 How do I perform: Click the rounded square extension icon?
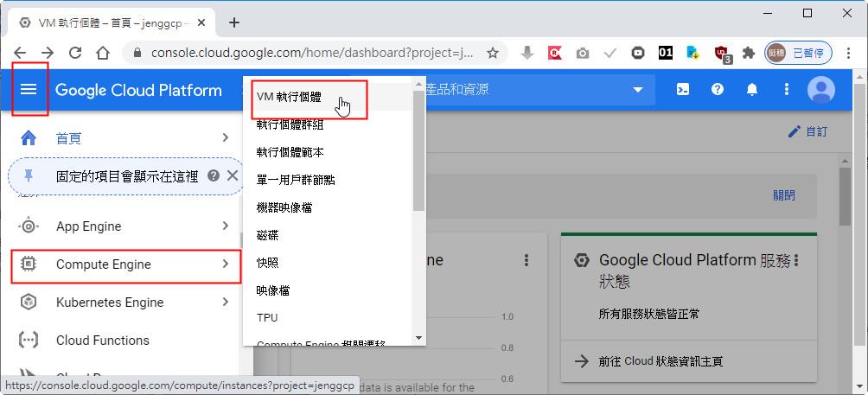point(638,53)
